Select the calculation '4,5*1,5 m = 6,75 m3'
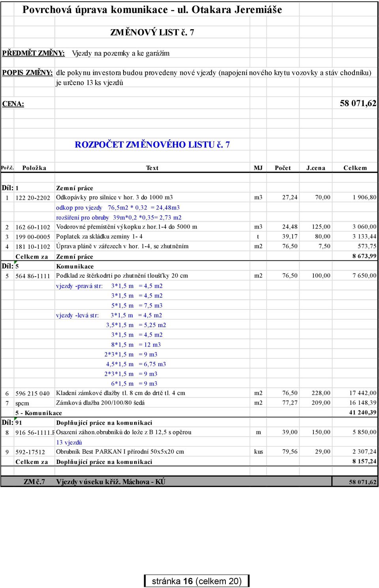The height and width of the screenshot is (588, 379). (136, 364)
